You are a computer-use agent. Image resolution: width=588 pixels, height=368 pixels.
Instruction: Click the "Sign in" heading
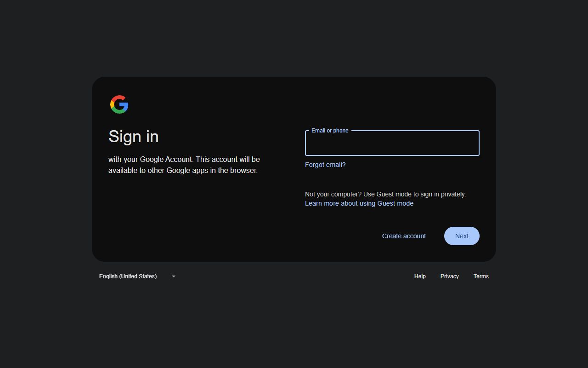pos(134,137)
